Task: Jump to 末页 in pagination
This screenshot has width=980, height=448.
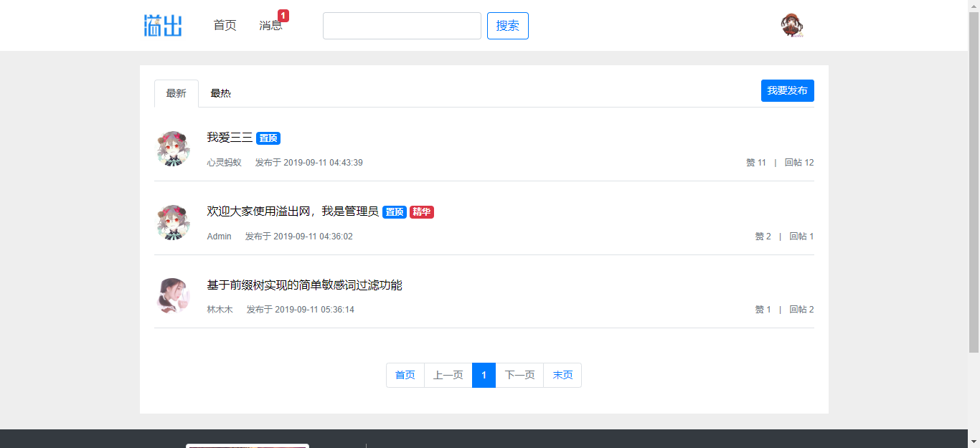Action: click(562, 375)
